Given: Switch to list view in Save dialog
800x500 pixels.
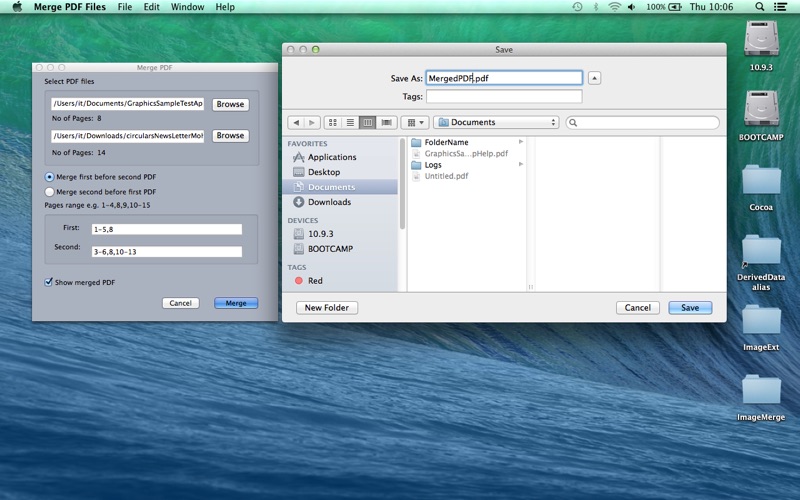Looking at the screenshot, I should pos(350,122).
